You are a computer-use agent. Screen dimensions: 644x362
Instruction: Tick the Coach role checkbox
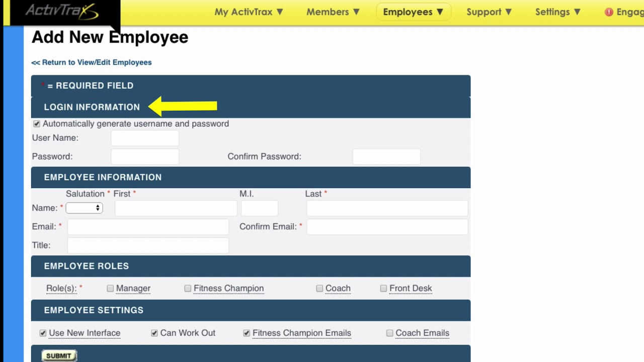319,288
